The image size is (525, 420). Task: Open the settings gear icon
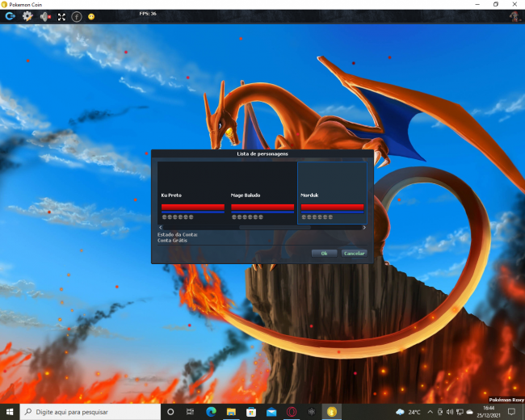click(x=27, y=16)
